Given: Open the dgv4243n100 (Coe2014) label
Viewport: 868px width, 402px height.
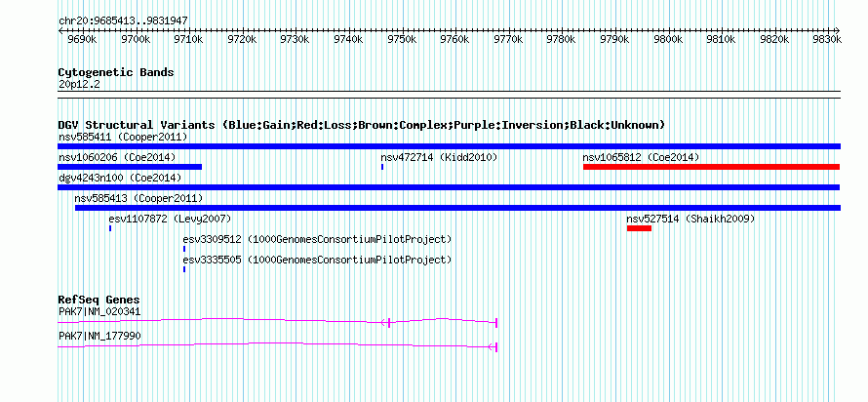Looking at the screenshot, I should pyautogui.click(x=120, y=178).
